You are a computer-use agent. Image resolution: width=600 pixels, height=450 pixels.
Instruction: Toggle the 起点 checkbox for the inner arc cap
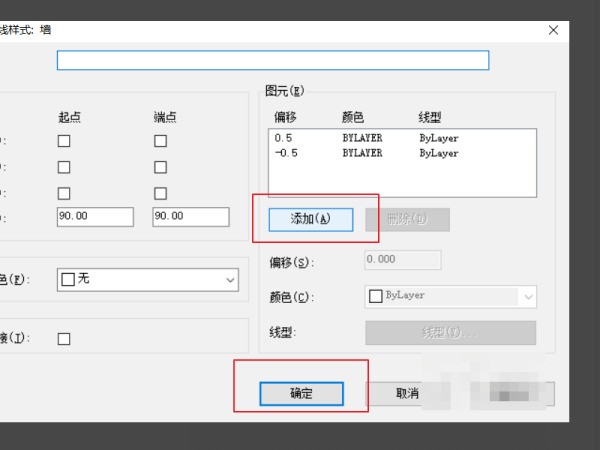click(x=64, y=192)
